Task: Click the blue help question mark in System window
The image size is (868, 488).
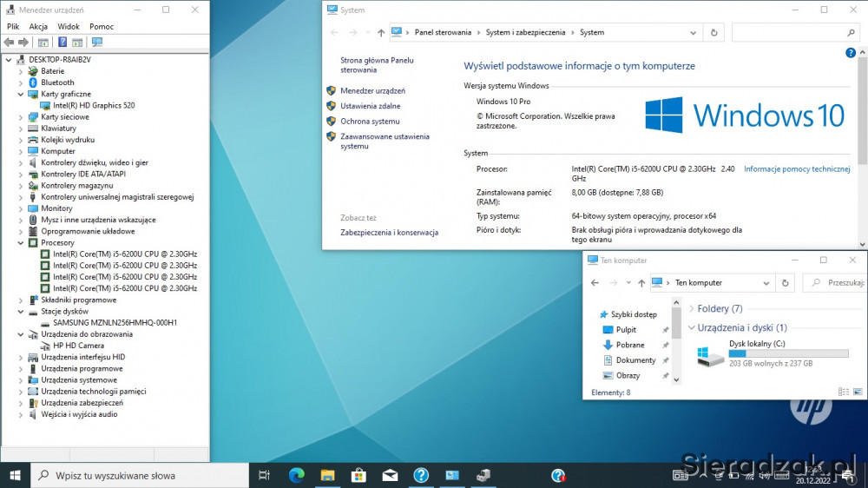Action: tap(851, 53)
